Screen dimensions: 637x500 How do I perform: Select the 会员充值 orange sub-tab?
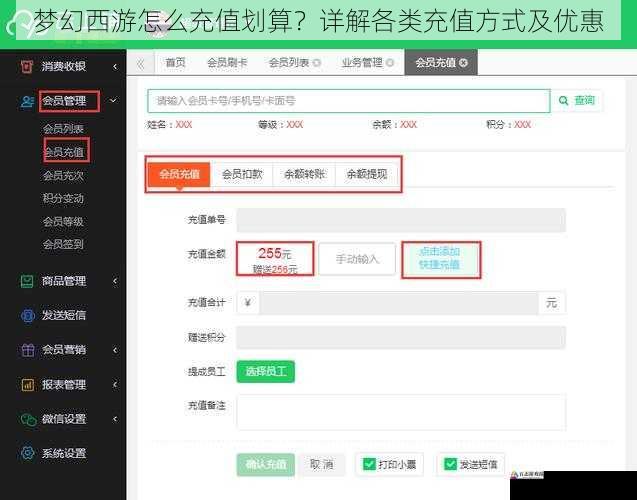(179, 175)
